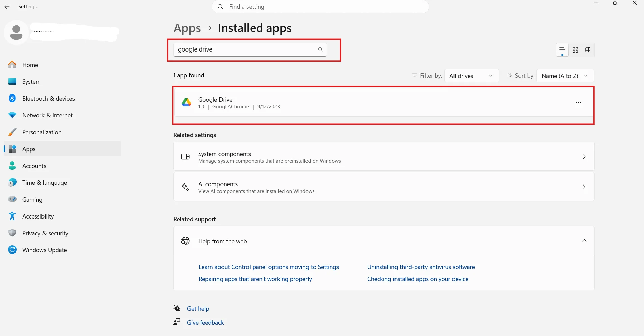Open the Filter by All drives dropdown
644x336 pixels.
point(472,76)
